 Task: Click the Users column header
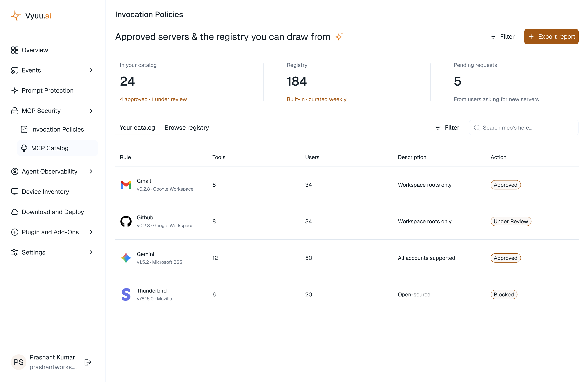(x=312, y=157)
